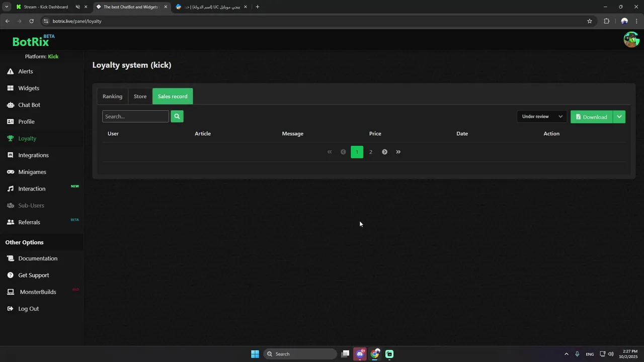Image resolution: width=644 pixels, height=362 pixels.
Task: Go to first page using double-left arrows
Action: click(330, 152)
